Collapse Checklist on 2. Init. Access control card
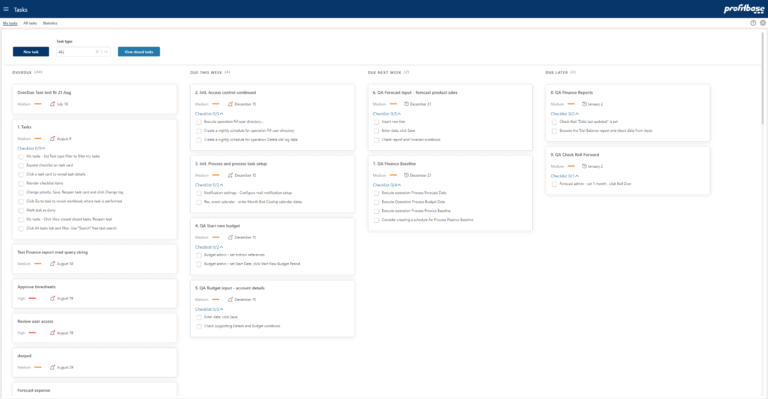Image resolution: width=768 pixels, height=399 pixels. point(209,114)
